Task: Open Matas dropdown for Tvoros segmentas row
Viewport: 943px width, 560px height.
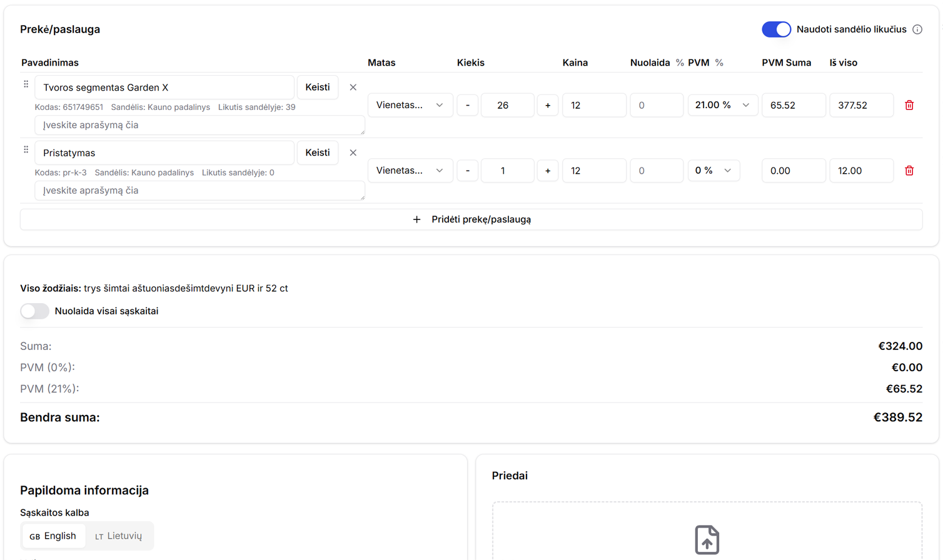Action: click(410, 105)
